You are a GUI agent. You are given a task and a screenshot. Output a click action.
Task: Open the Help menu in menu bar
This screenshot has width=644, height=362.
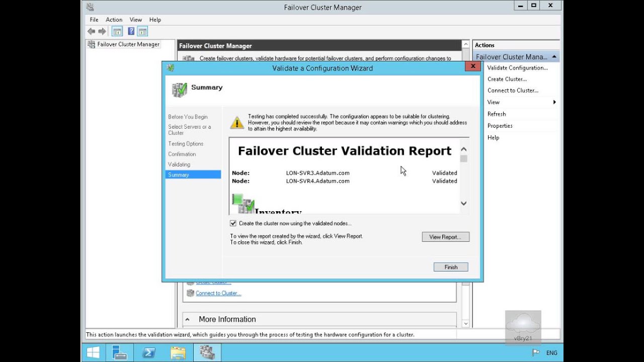pyautogui.click(x=155, y=20)
